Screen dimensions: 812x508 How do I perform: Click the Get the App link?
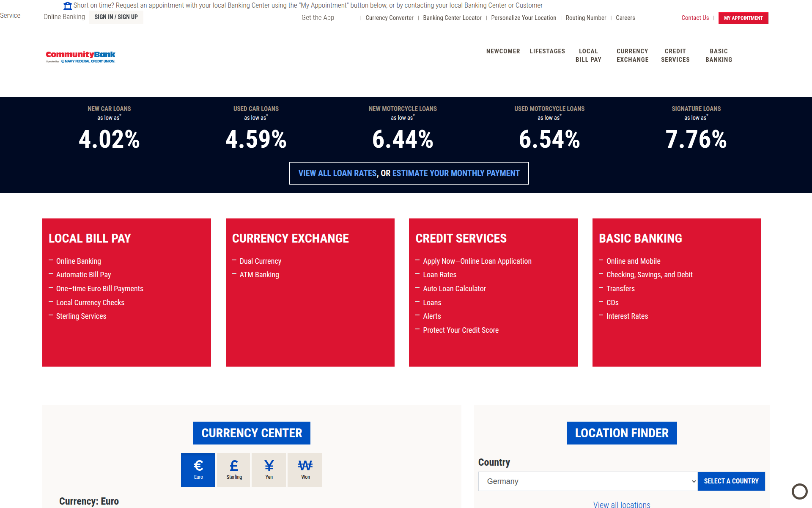(x=318, y=18)
